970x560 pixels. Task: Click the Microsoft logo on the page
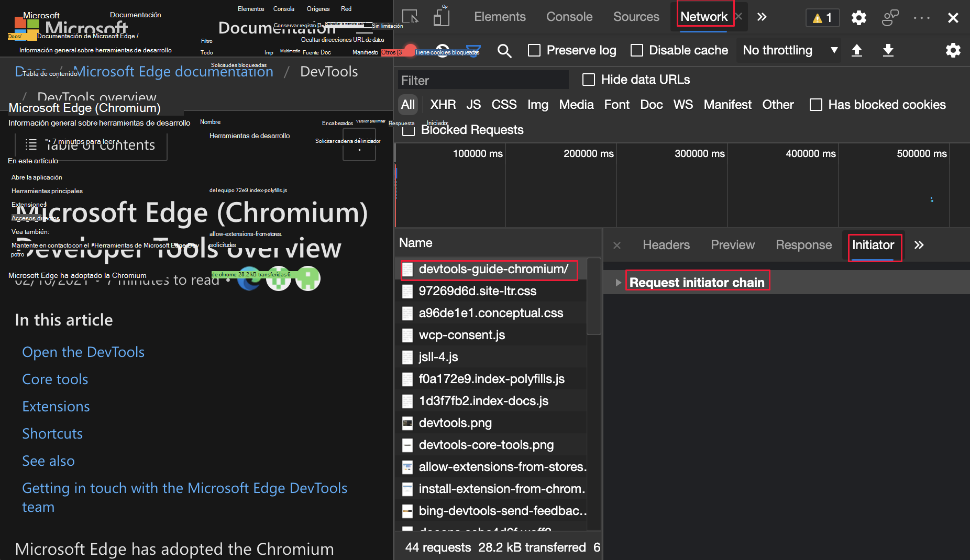click(x=26, y=29)
